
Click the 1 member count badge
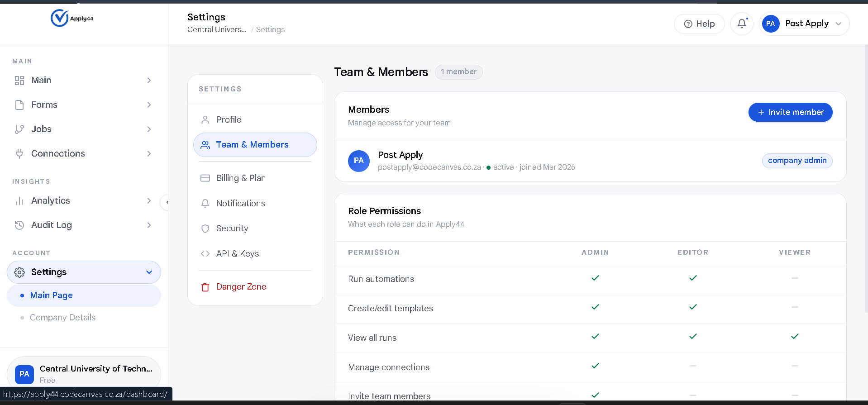[x=458, y=72]
